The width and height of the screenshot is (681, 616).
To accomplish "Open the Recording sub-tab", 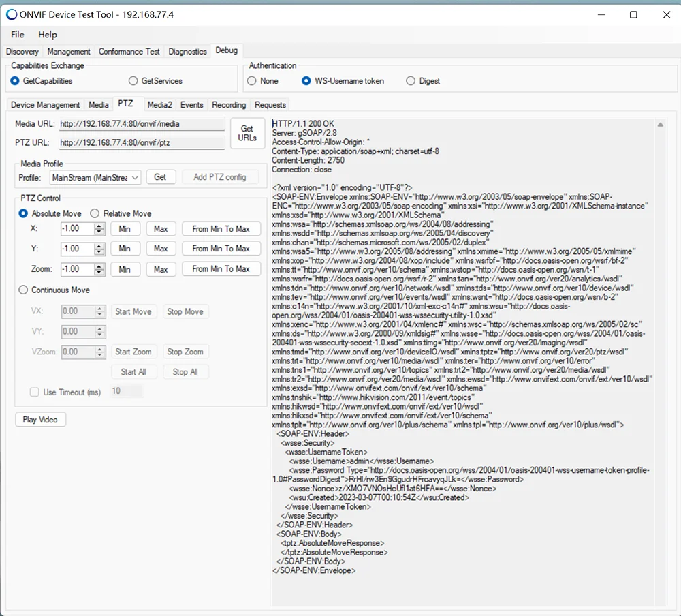I will 229,105.
